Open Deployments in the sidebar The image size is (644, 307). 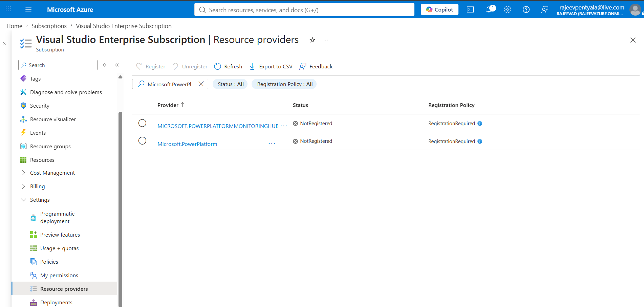pos(56,302)
